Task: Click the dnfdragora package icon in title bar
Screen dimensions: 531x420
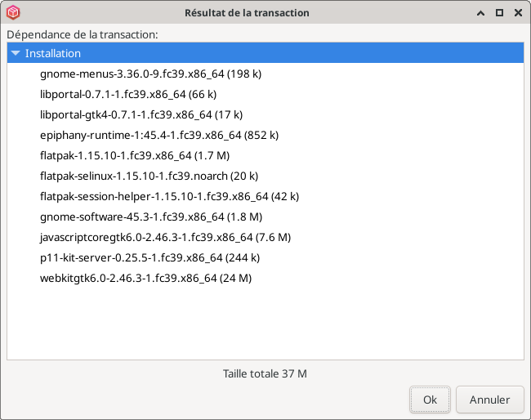Action: 13,13
